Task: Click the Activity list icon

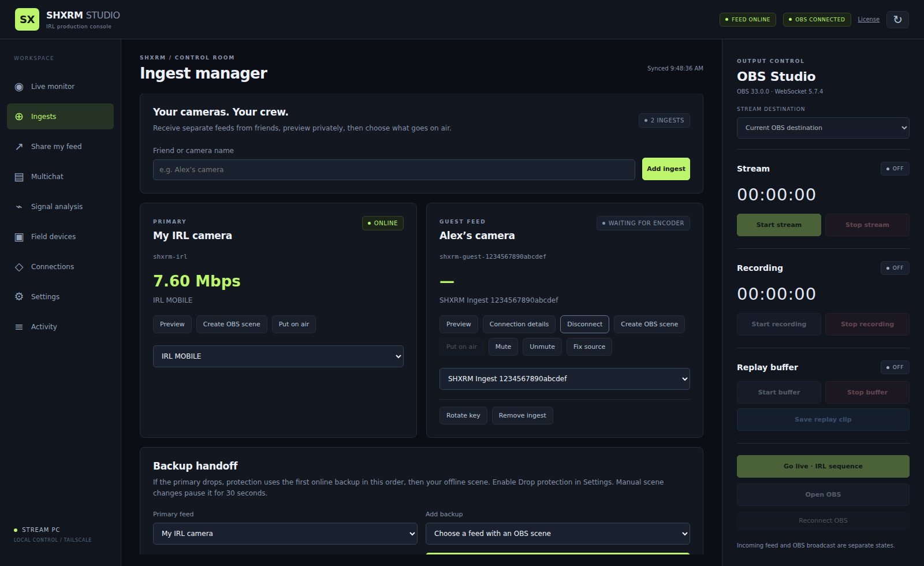Action: (19, 327)
